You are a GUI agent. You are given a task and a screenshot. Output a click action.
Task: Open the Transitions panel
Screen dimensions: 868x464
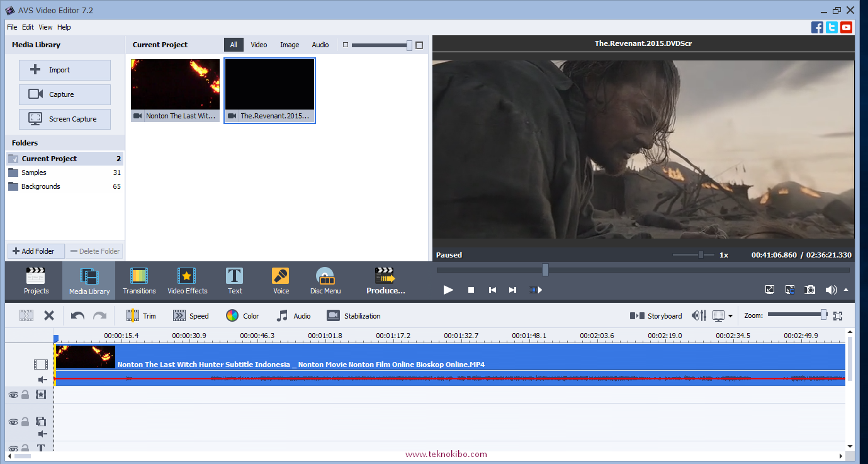(x=138, y=280)
